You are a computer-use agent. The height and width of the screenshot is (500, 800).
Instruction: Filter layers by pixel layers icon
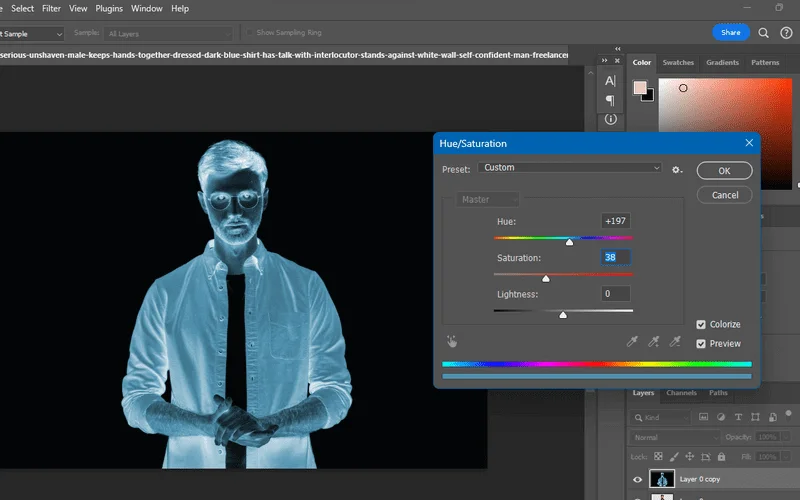coord(704,417)
